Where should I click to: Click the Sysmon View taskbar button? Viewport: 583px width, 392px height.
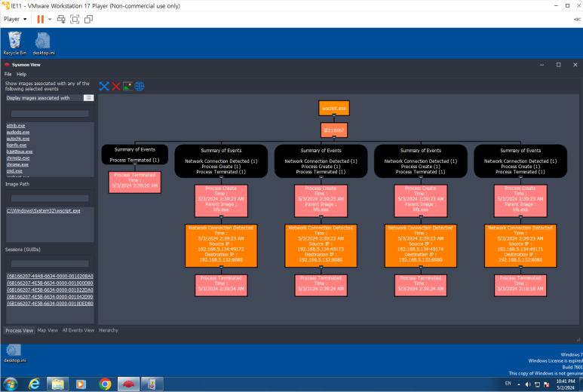pyautogui.click(x=129, y=384)
